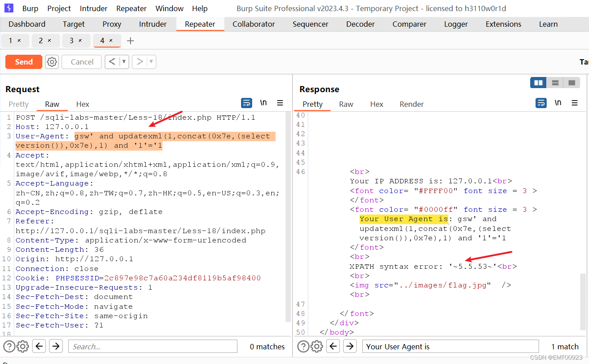
Task: Open Repeater settings gear next to Send
Action: click(x=52, y=62)
